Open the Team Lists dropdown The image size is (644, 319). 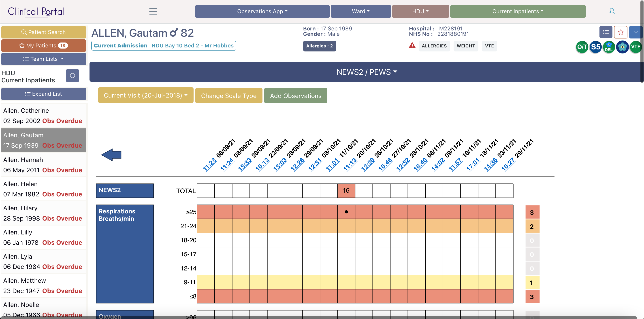pyautogui.click(x=43, y=59)
